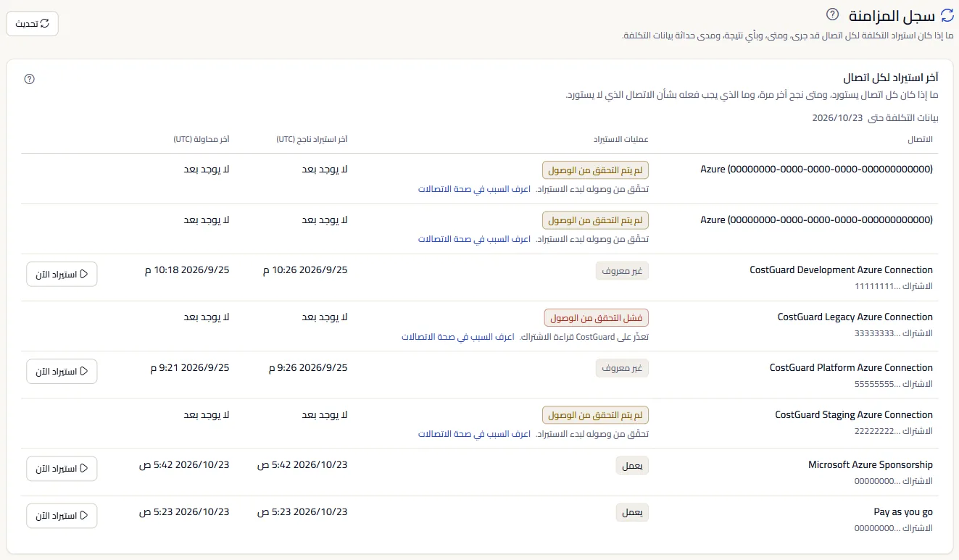The image size is (959, 560).
Task: Open اعرف السبب link for CostGuard Staging Azure Connection
Action: (x=474, y=434)
